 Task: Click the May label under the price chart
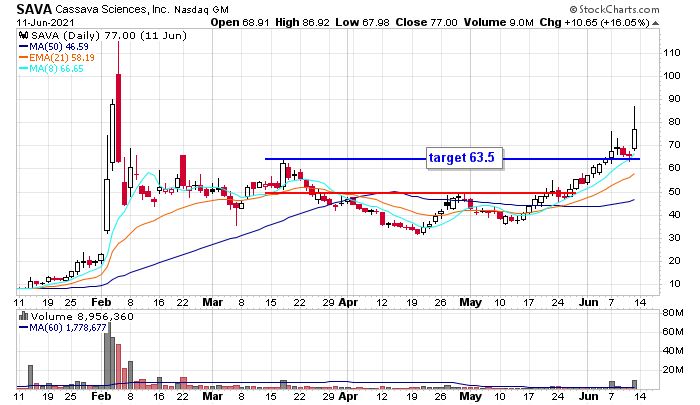pos(471,302)
